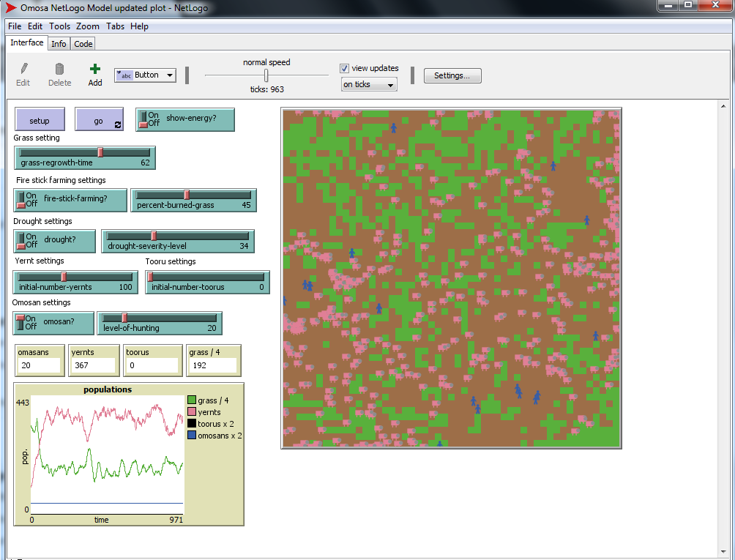Image resolution: width=735 pixels, height=560 pixels.
Task: Click the populations plot area
Action: (108, 455)
